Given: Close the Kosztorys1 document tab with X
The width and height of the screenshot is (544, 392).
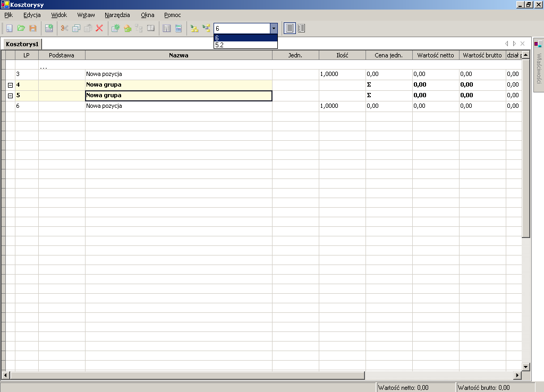Looking at the screenshot, I should (x=523, y=44).
